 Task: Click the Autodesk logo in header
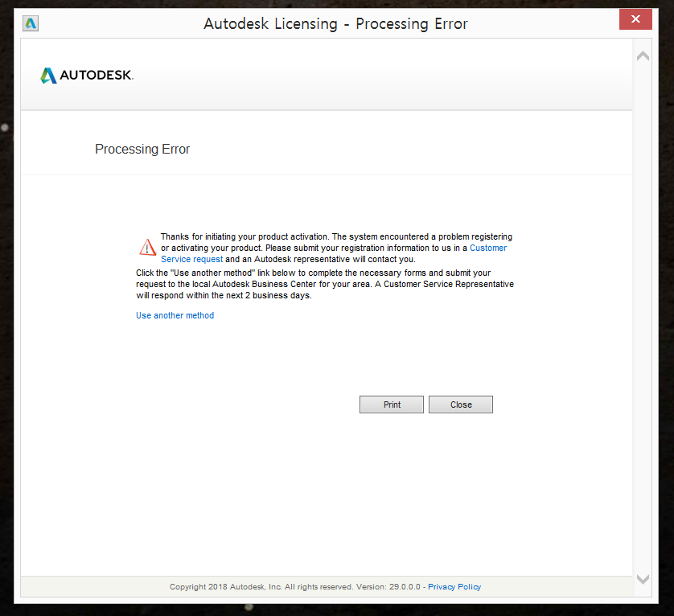pos(87,76)
